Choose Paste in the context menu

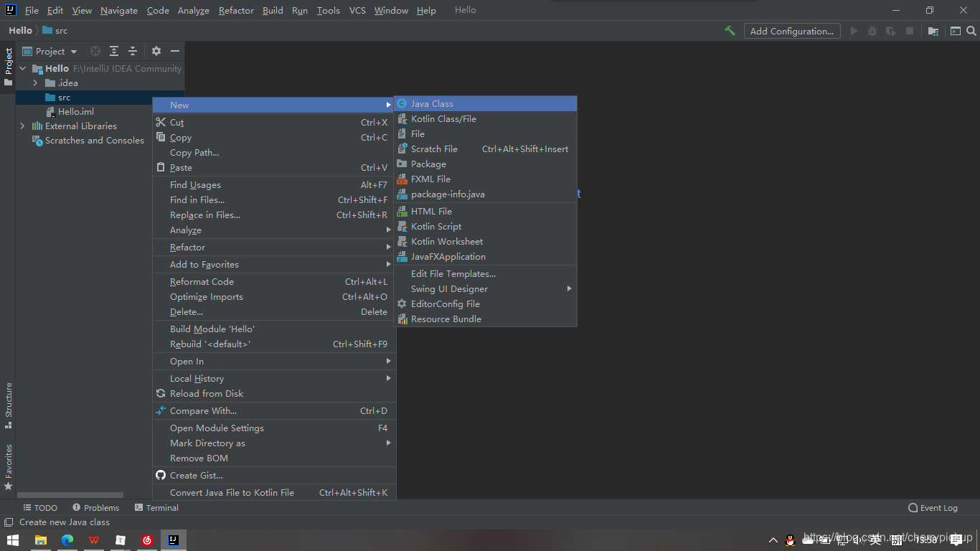[273, 167]
